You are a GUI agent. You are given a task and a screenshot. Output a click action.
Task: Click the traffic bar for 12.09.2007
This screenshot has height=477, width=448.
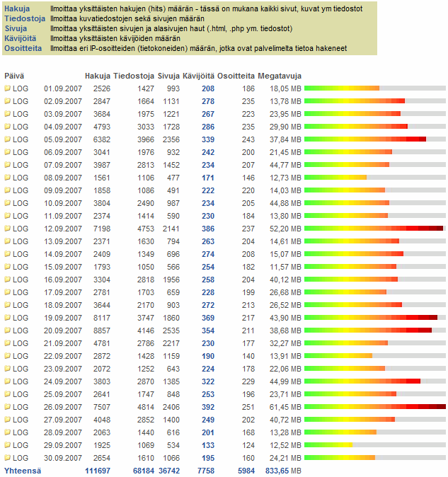[x=373, y=229]
